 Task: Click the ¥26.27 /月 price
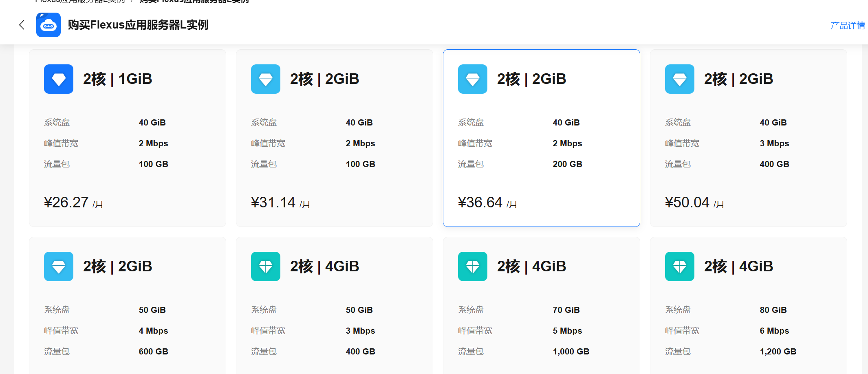pyautogui.click(x=73, y=202)
